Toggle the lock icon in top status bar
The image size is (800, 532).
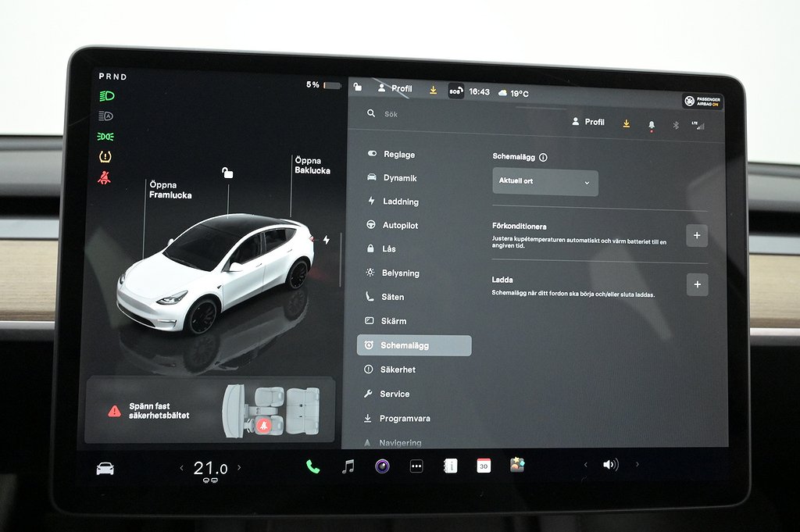[x=358, y=87]
